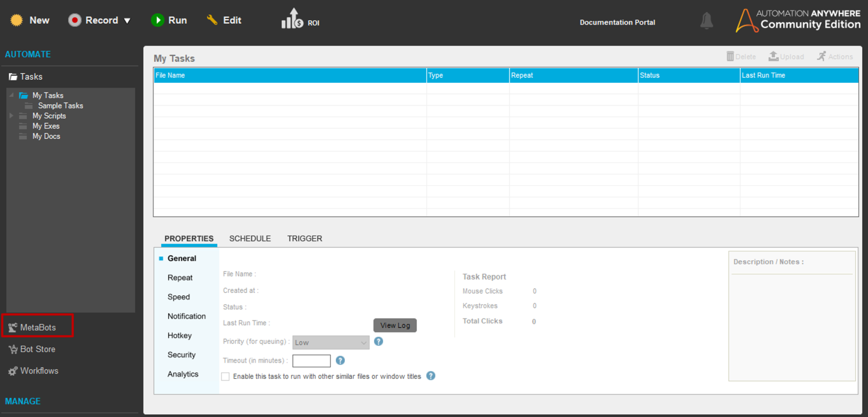Switch to the SCHEDULE tab
The height and width of the screenshot is (417, 868).
pos(250,238)
